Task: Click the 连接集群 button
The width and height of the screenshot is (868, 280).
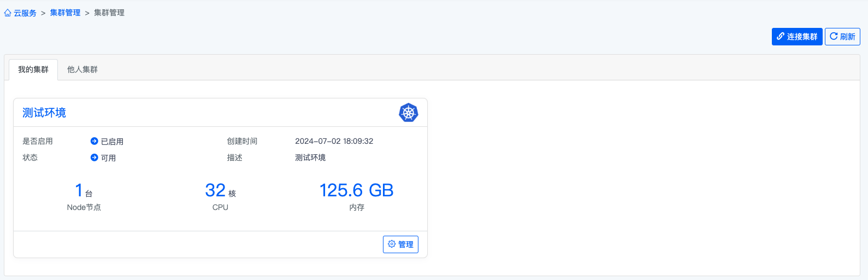Action: pos(797,37)
